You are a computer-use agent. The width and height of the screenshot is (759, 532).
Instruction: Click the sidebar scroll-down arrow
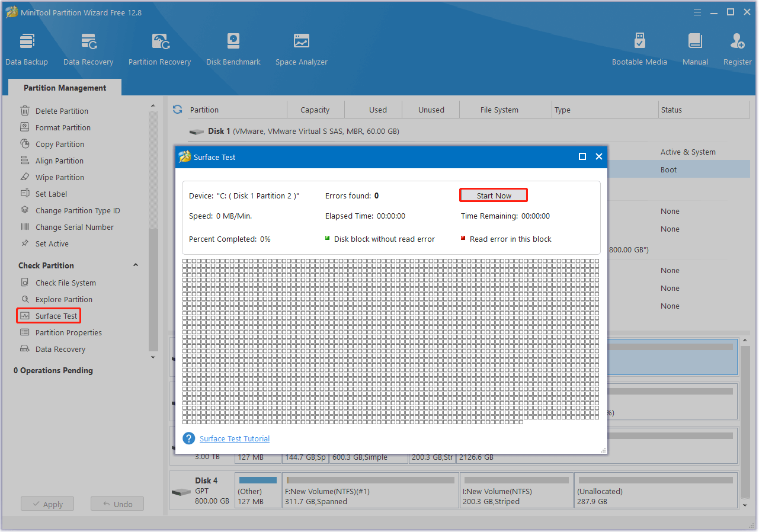tap(153, 357)
